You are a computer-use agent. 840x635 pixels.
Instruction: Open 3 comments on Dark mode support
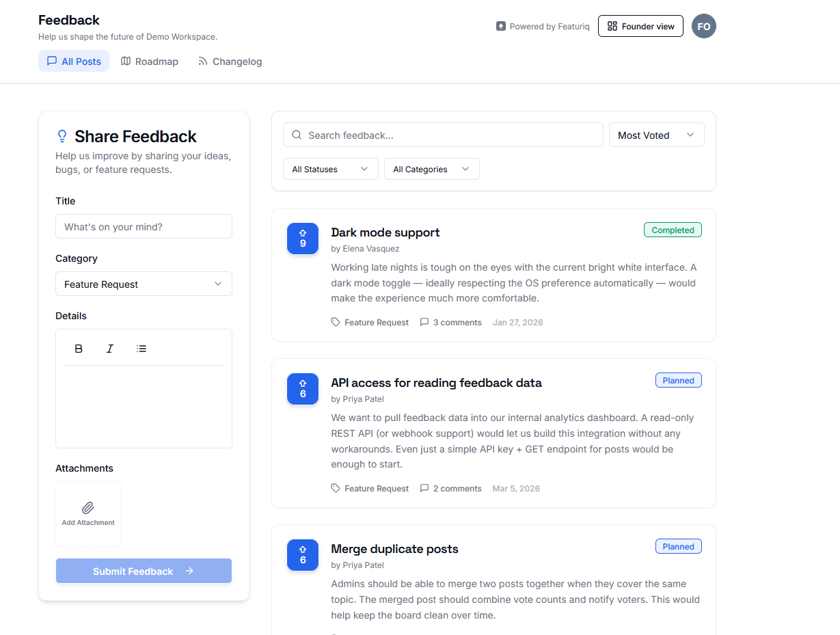pos(451,323)
